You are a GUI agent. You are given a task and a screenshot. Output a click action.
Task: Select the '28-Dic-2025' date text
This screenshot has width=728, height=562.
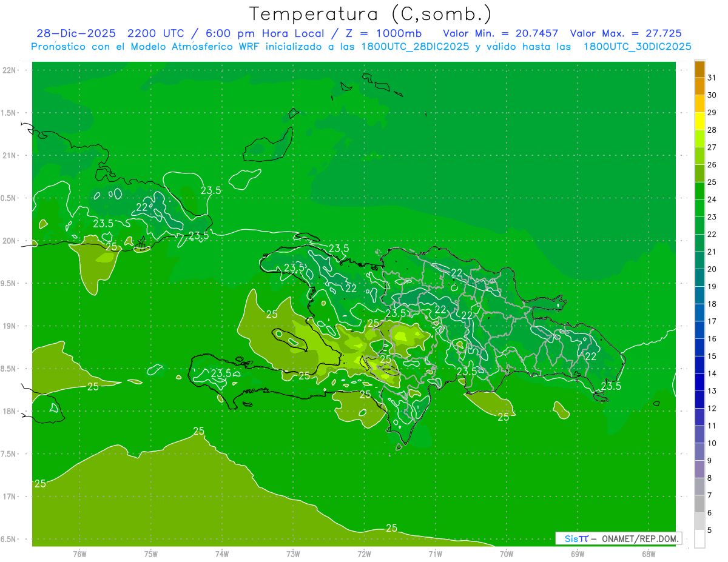pyautogui.click(x=78, y=33)
